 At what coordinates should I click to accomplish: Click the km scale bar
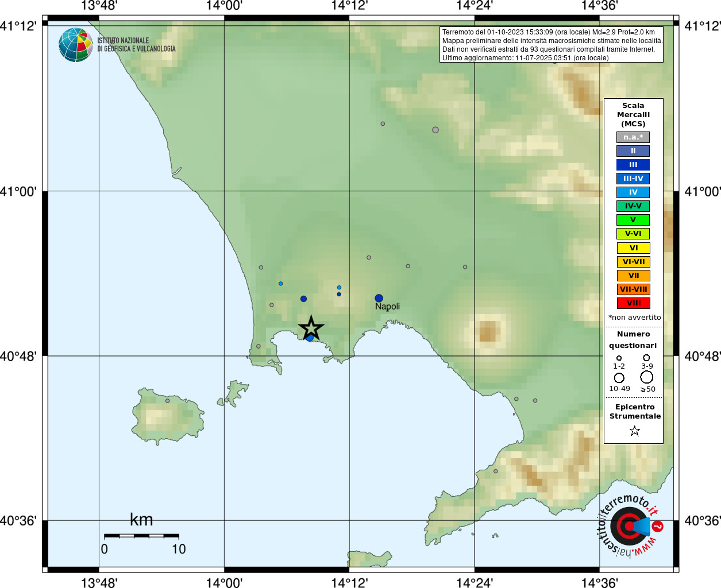click(x=141, y=536)
